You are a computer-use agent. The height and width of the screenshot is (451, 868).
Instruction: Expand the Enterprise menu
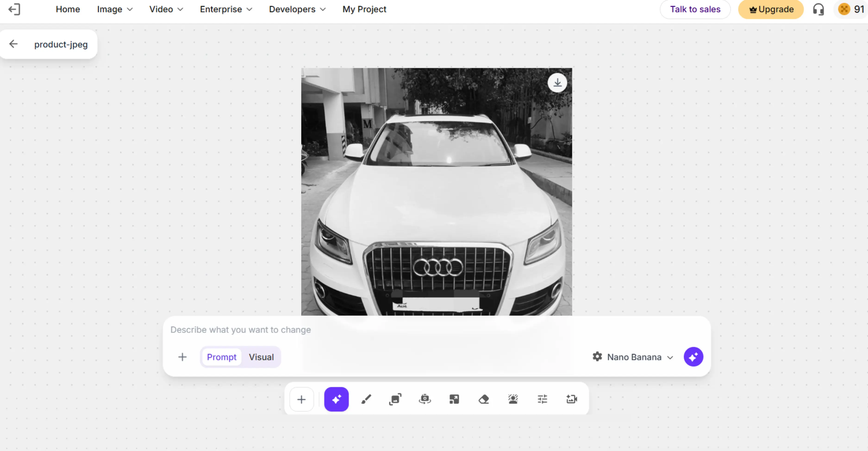pyautogui.click(x=226, y=9)
